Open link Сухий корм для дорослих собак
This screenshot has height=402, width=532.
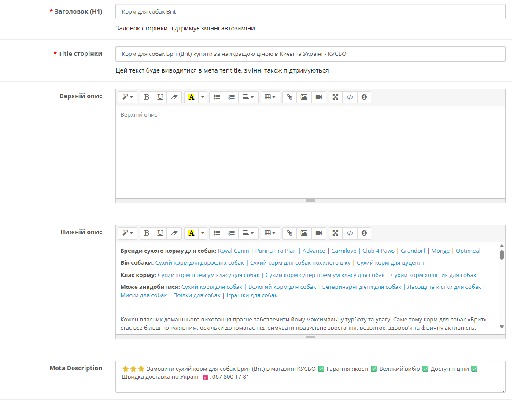[199, 263]
